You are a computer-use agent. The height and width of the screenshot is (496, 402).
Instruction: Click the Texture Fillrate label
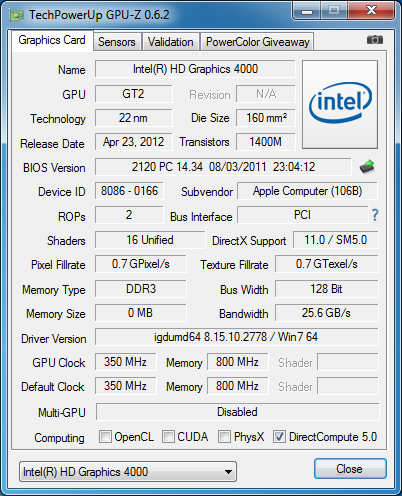coord(234,265)
